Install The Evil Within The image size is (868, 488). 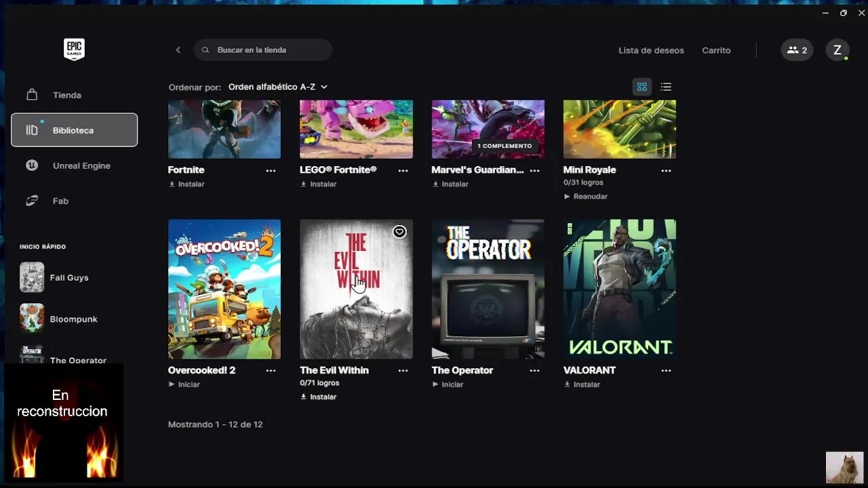click(x=318, y=397)
